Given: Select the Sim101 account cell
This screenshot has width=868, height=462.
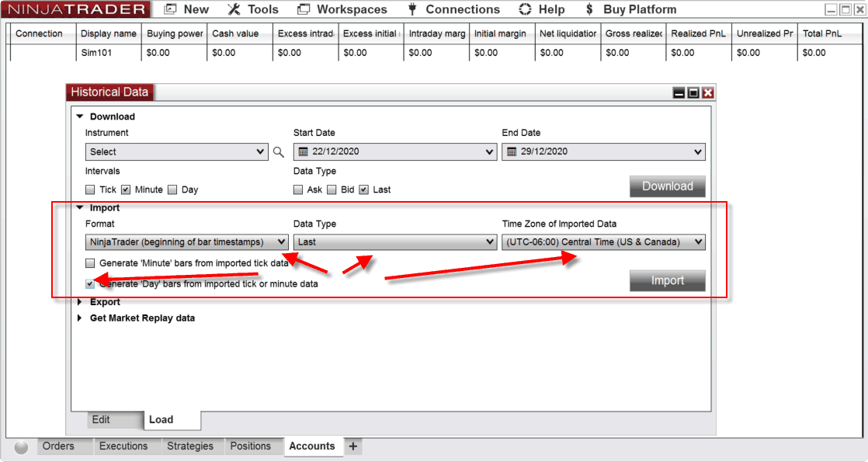Looking at the screenshot, I should click(x=109, y=53).
